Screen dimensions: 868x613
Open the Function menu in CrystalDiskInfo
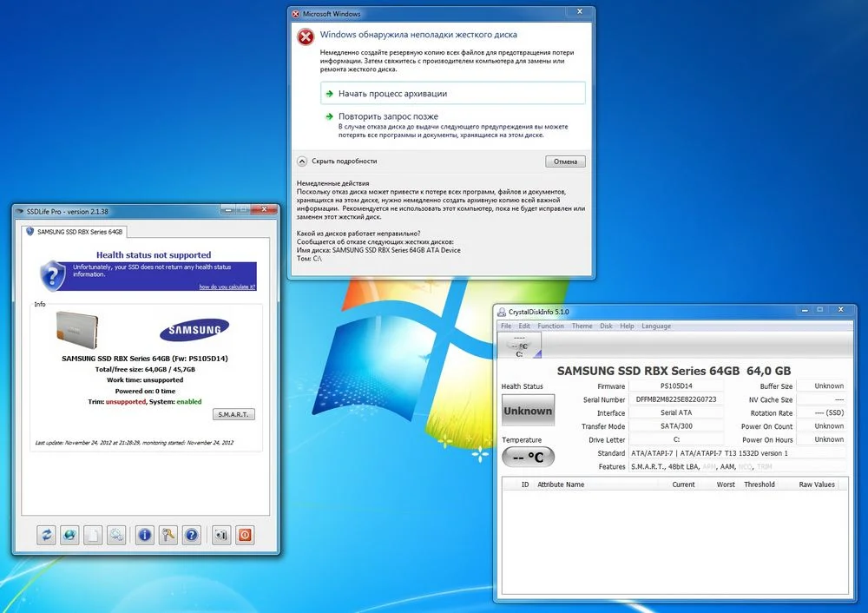[550, 326]
